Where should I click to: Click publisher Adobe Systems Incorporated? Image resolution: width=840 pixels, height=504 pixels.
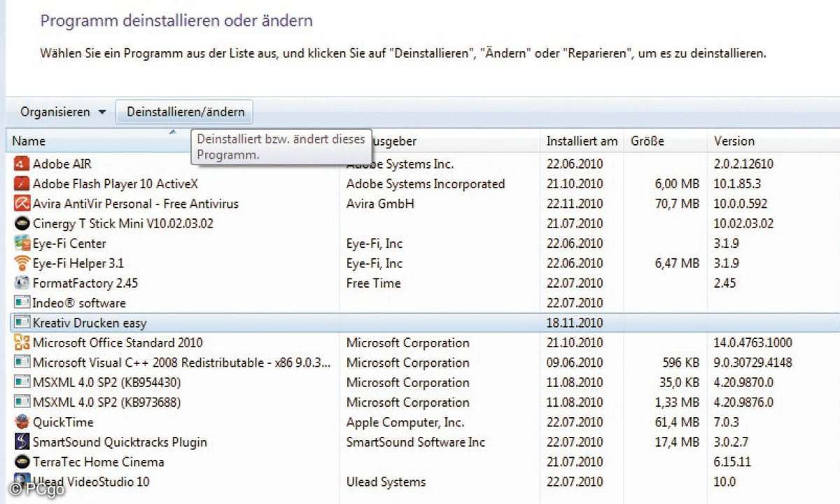coord(426,184)
